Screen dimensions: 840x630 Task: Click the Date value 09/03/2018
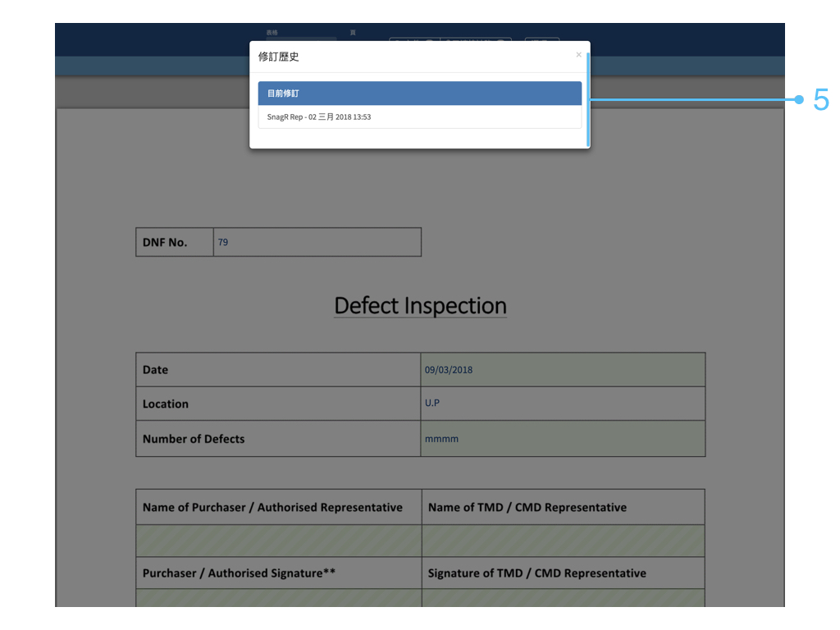click(563, 370)
